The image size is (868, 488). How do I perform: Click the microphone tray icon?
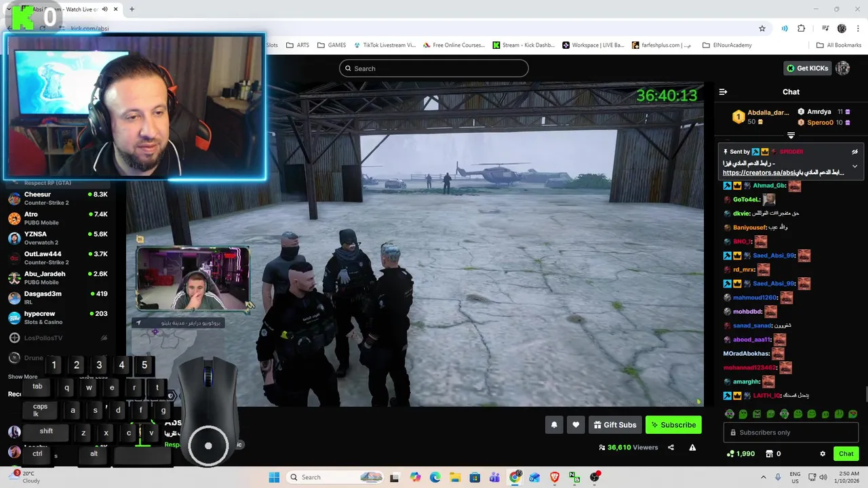[x=778, y=477]
